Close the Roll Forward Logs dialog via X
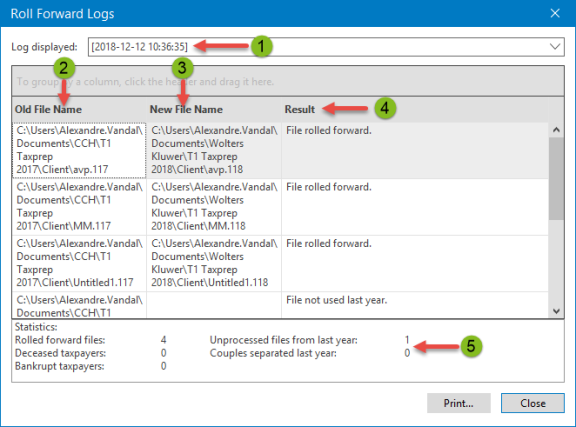Image resolution: width=576 pixels, height=427 pixels. tap(555, 13)
